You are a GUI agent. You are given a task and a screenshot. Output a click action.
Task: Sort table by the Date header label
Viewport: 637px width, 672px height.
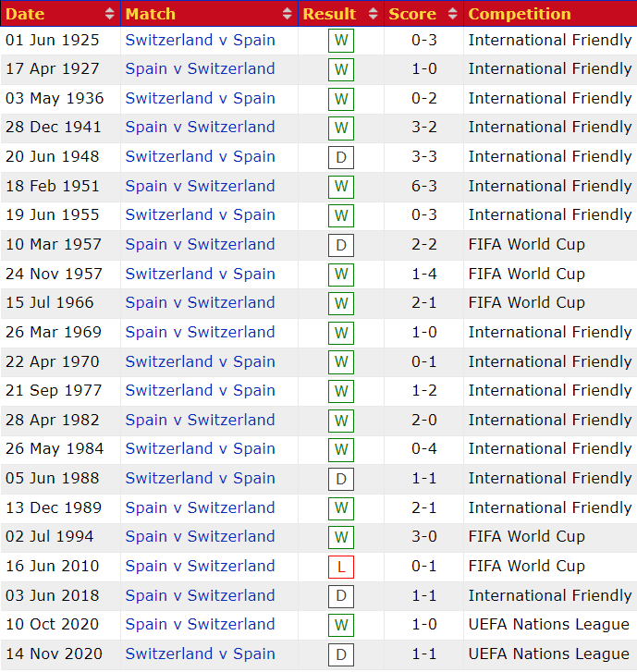[x=25, y=14]
